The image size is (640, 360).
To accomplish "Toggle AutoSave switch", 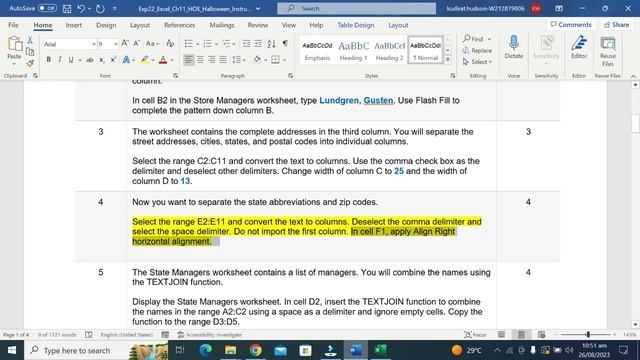I will coord(47,8).
